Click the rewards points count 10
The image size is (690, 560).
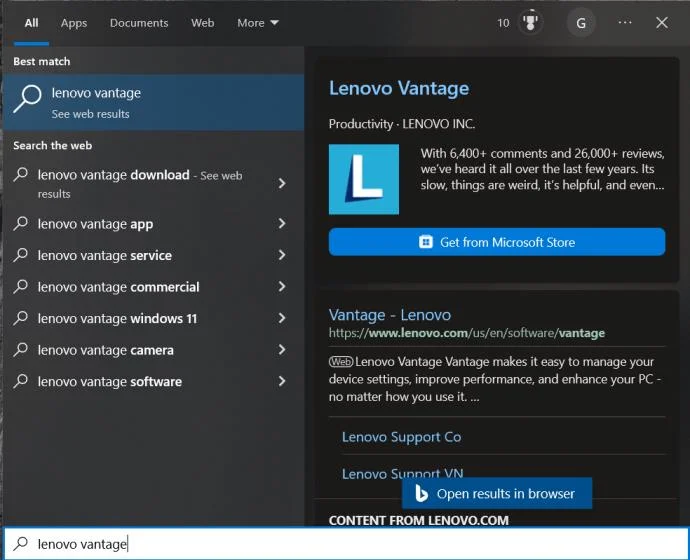click(503, 23)
